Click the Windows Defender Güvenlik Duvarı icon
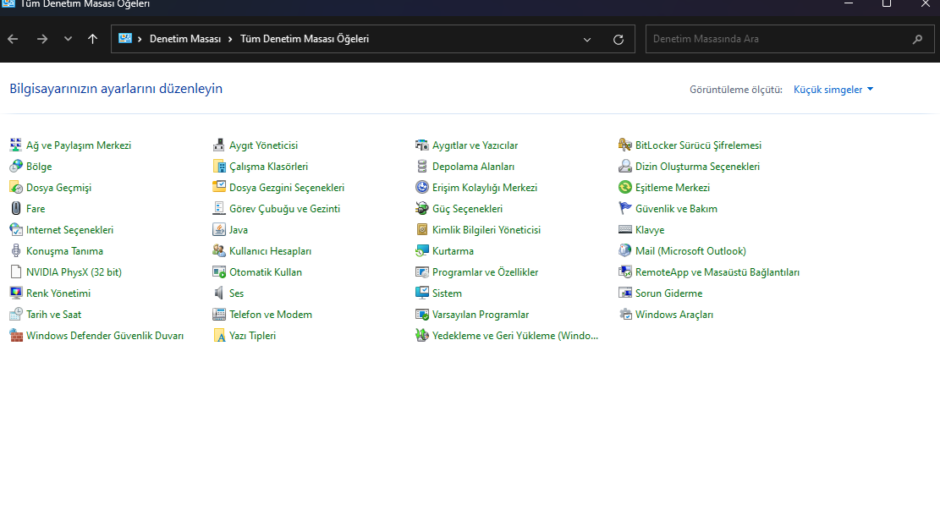Image resolution: width=940 pixels, height=510 pixels. click(x=16, y=336)
